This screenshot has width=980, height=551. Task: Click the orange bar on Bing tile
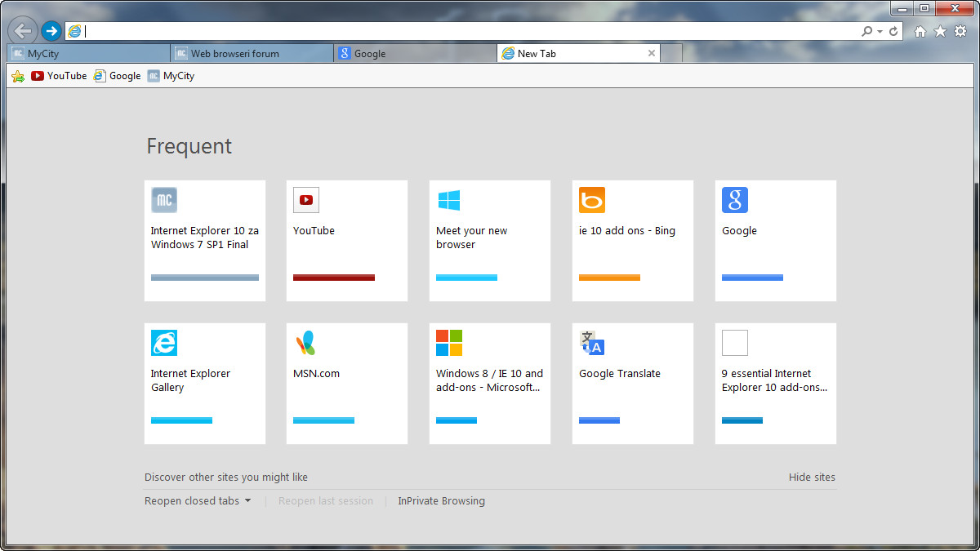click(x=609, y=278)
